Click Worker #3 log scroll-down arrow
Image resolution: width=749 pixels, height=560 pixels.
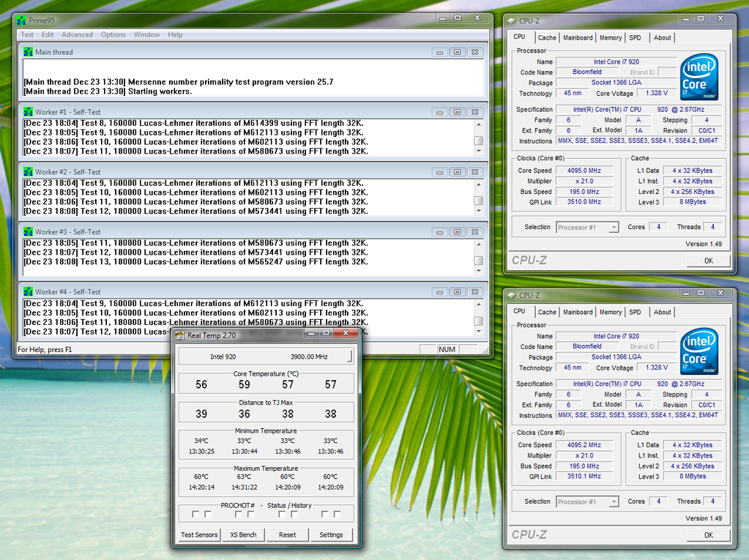pos(479,271)
